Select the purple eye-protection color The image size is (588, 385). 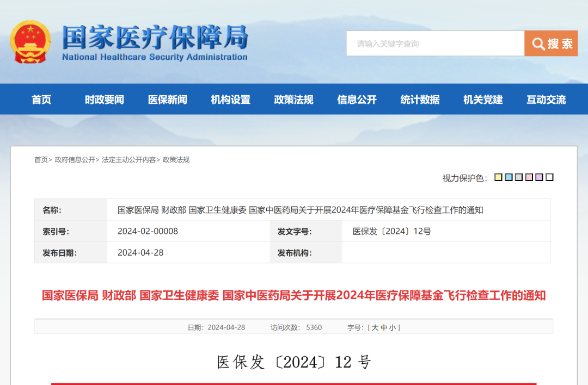(x=539, y=177)
